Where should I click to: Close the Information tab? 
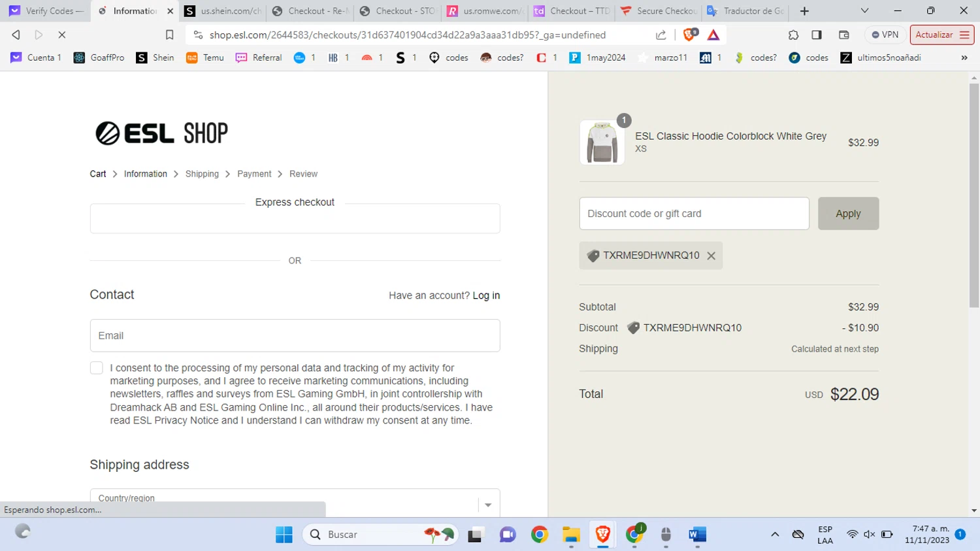pyautogui.click(x=170, y=11)
